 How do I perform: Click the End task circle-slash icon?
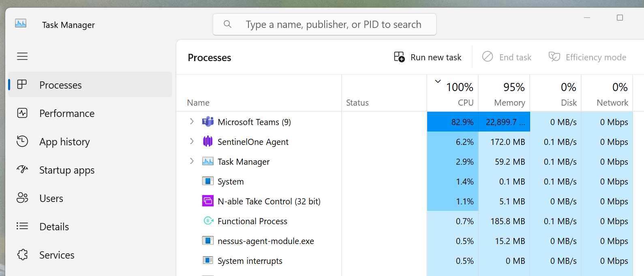point(488,57)
